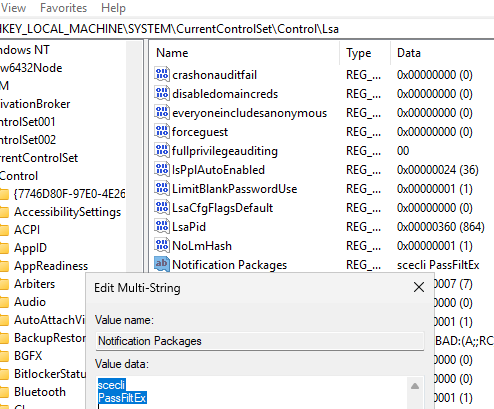
Task: Click the ACPI folder icon
Action: [4, 230]
